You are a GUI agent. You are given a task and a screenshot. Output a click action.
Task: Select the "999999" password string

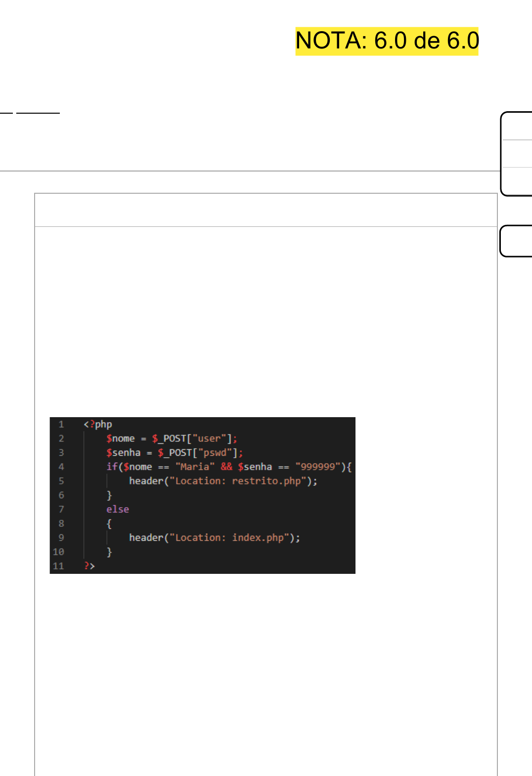317,467
